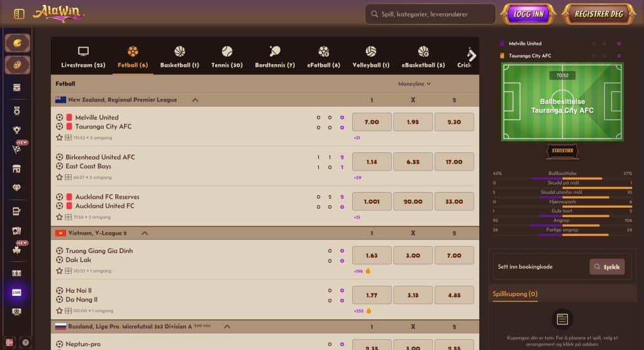Switch to the eBasketball (5) tab

tap(423, 57)
